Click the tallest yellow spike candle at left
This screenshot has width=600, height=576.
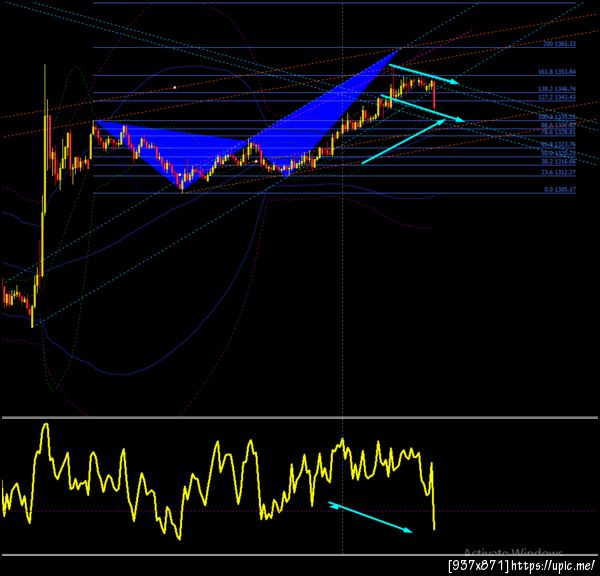click(x=45, y=138)
